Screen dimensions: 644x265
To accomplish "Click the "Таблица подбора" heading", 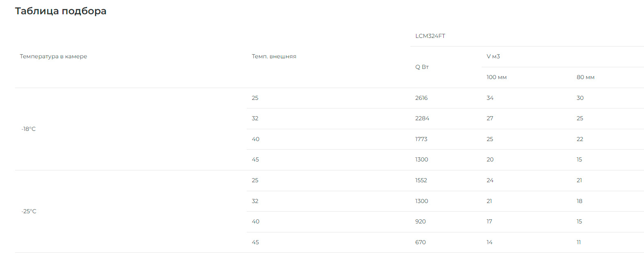I will pyautogui.click(x=61, y=11).
